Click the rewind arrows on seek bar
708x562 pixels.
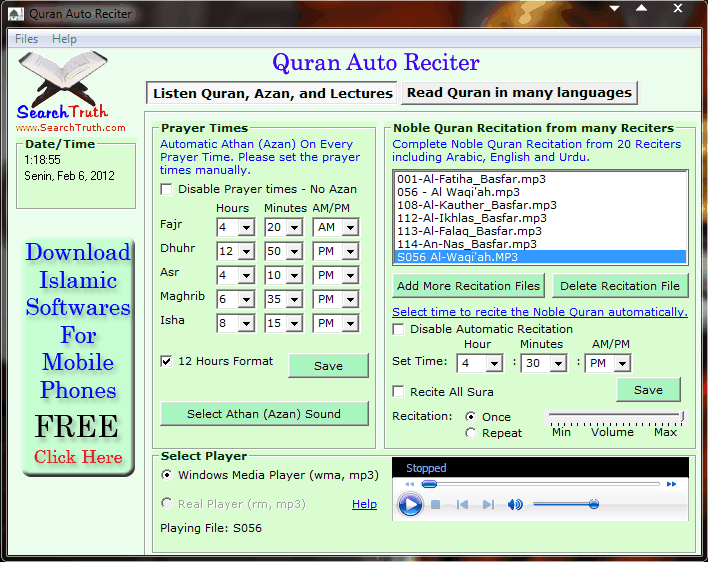pos(409,484)
